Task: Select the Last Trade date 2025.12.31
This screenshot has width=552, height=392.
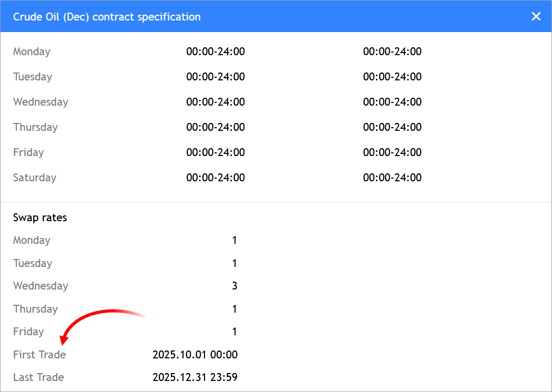Action: pos(195,377)
